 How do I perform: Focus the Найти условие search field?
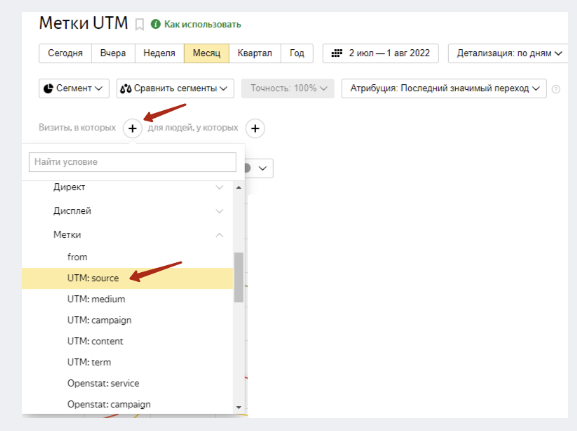tap(132, 162)
